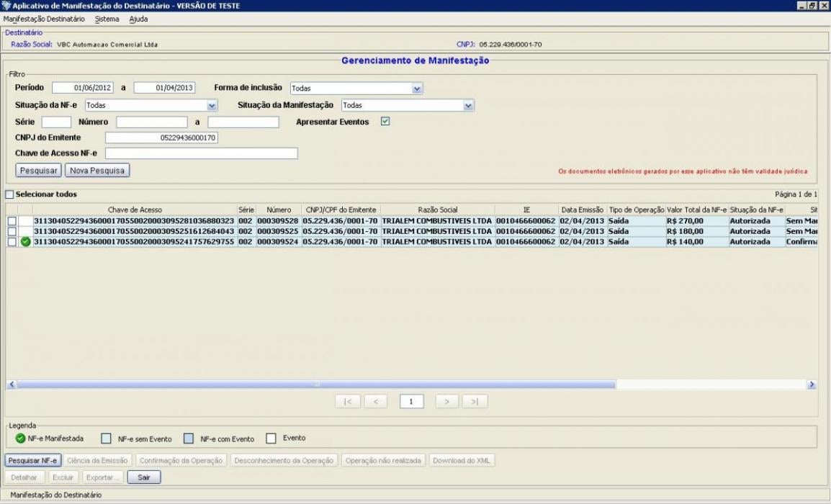Click the Pesquisar button in the filter
Viewport: 831px width, 504px height.
click(x=38, y=171)
